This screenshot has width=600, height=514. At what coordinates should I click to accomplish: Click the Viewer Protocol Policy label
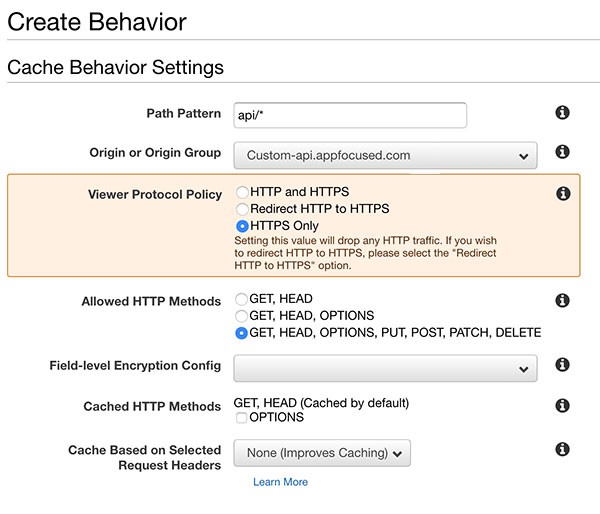pyautogui.click(x=155, y=194)
